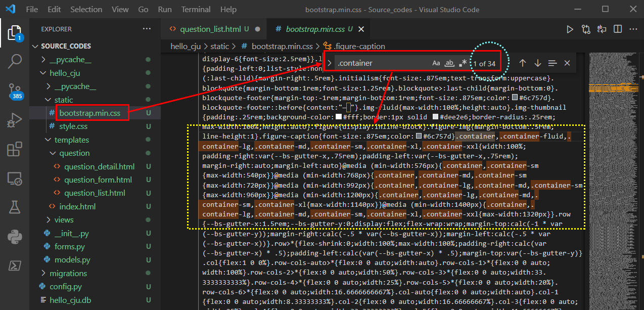Open __init__.py in Explorer
The image size is (644, 310).
(x=71, y=233)
